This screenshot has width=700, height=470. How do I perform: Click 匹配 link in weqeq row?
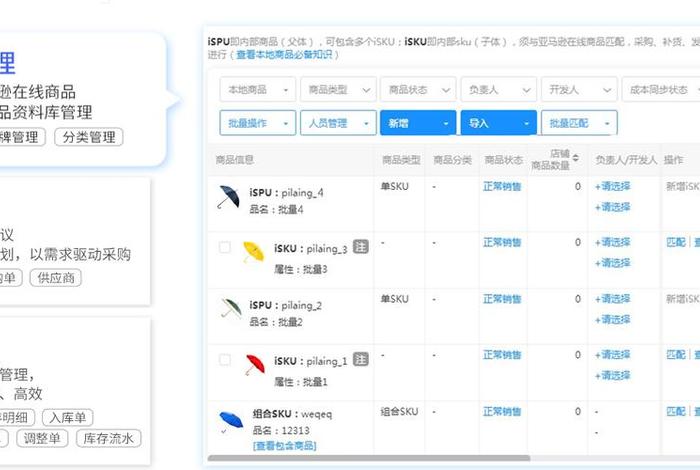pyautogui.click(x=675, y=411)
